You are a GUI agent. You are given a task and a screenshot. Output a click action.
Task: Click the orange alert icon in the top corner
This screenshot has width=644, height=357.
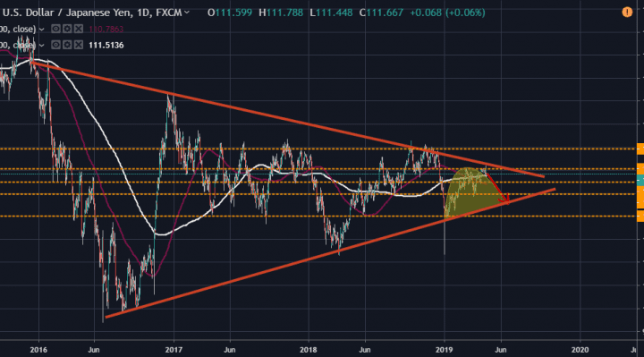[627, 13]
